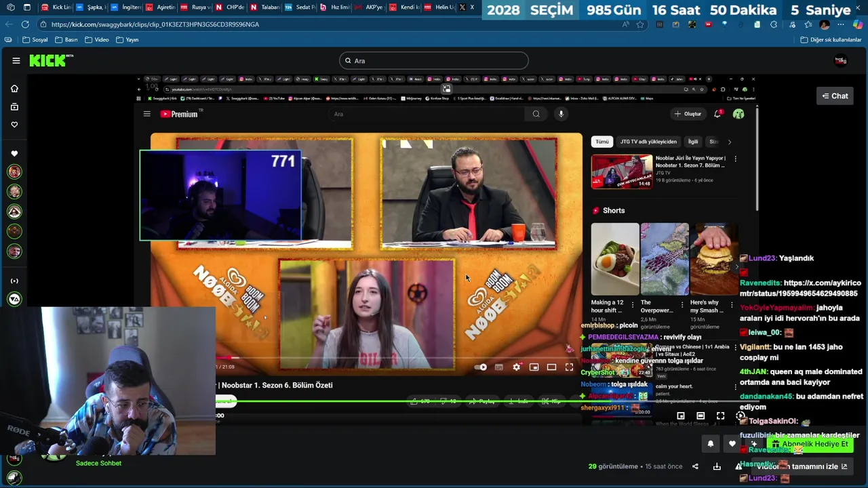
Task: Open YouTube notifications bell in the video
Action: pyautogui.click(x=717, y=114)
